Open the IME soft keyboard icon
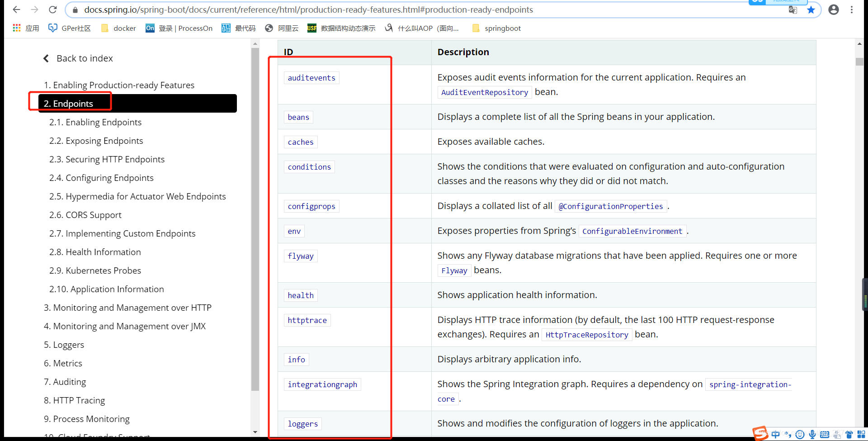 coord(825,435)
